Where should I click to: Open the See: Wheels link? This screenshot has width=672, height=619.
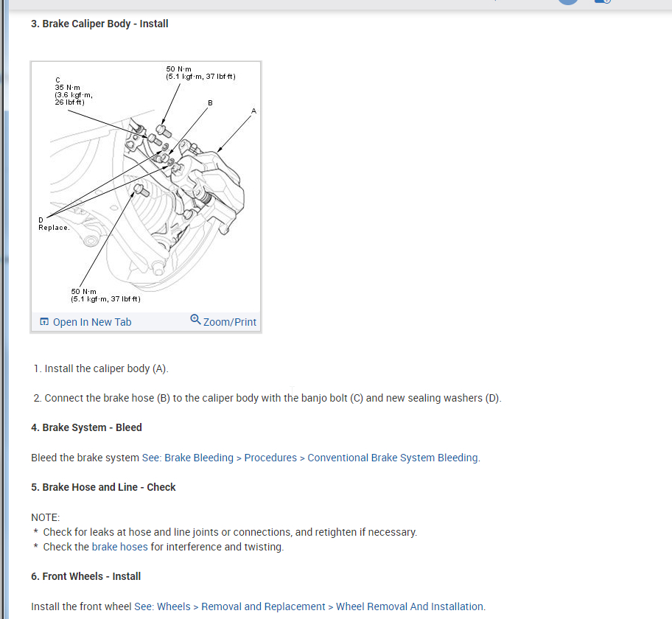pos(162,606)
